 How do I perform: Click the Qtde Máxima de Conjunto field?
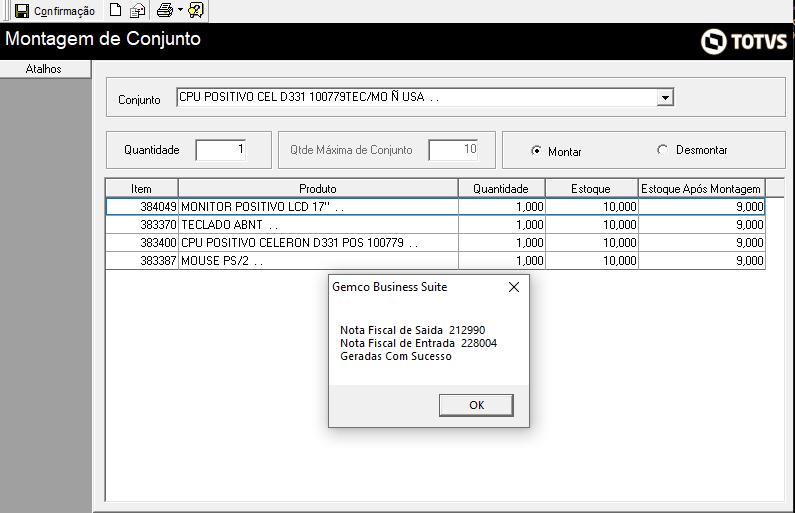point(453,150)
